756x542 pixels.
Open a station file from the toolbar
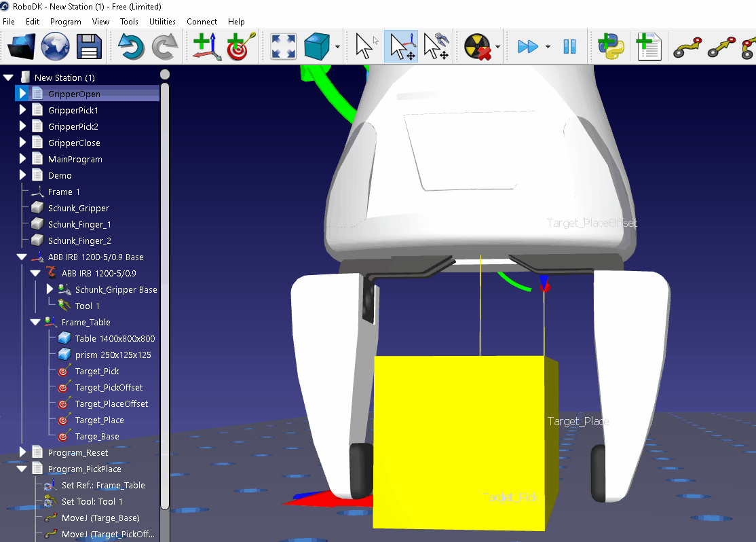point(21,46)
